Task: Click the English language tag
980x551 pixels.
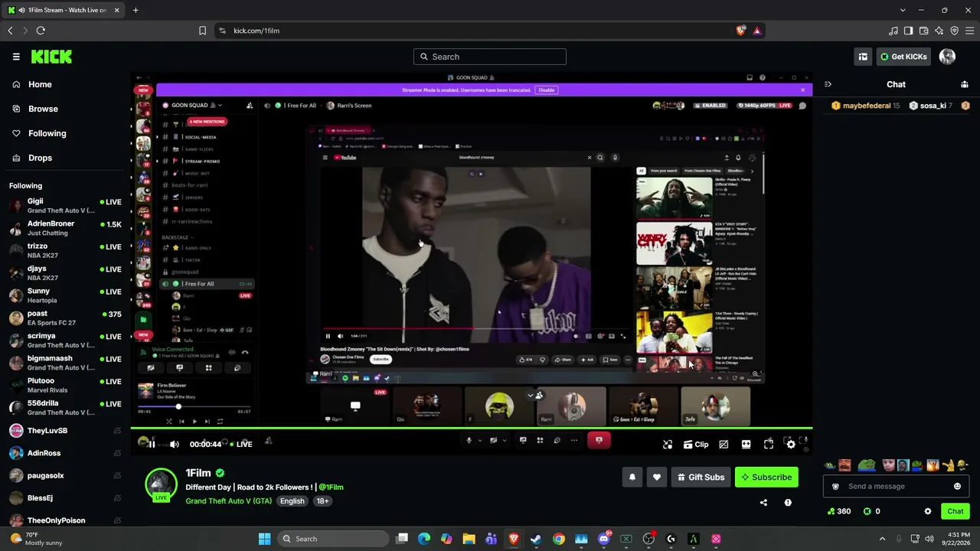Action: coord(292,501)
